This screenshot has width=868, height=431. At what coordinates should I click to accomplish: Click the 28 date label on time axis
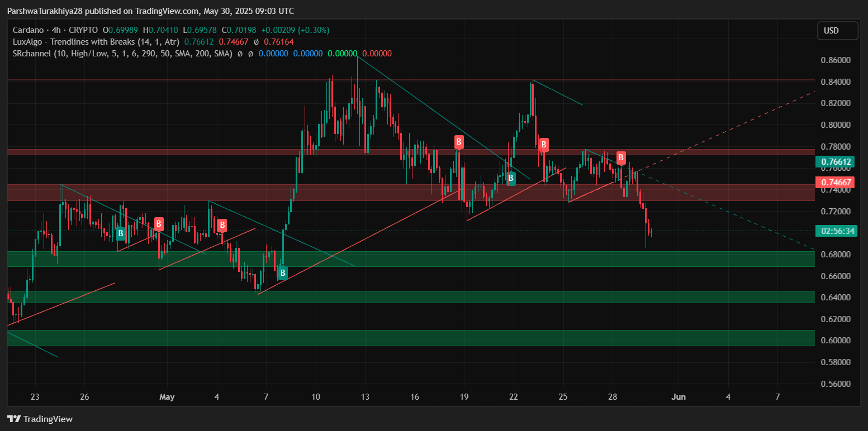pyautogui.click(x=613, y=397)
